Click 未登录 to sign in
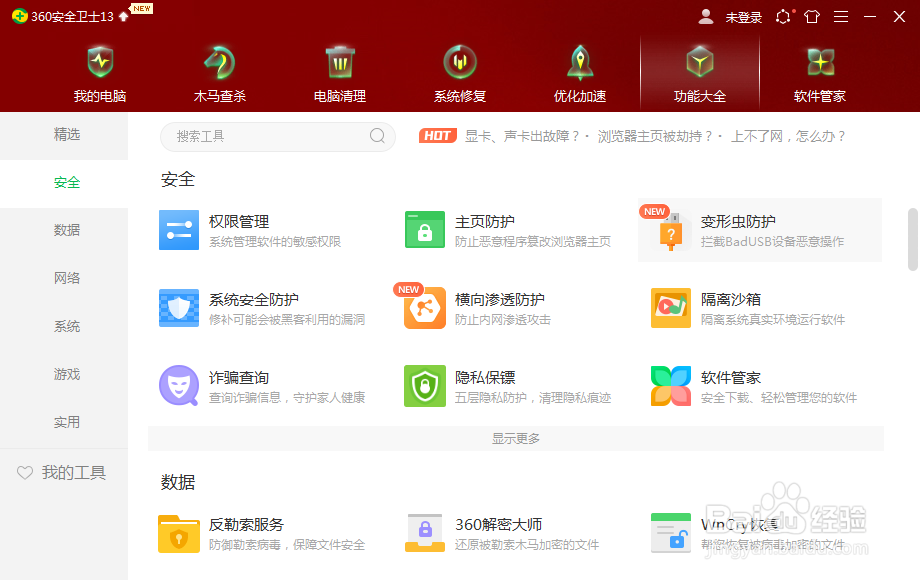This screenshot has height=580, width=920. click(x=743, y=17)
